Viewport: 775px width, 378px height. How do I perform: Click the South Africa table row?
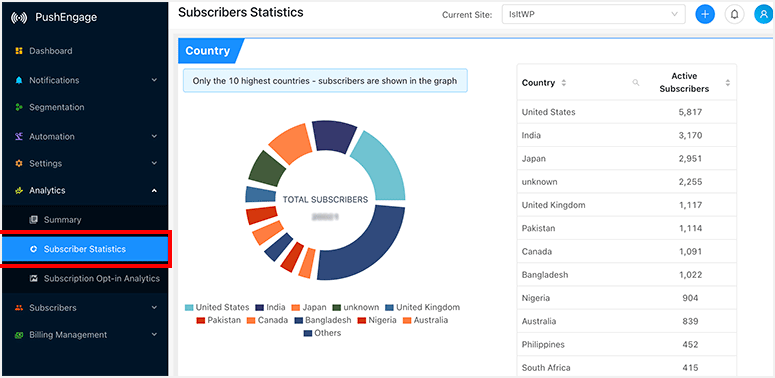click(627, 367)
